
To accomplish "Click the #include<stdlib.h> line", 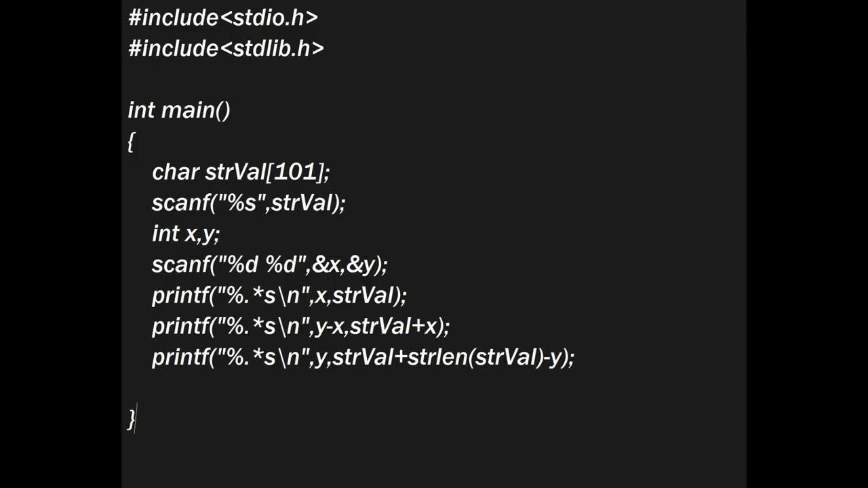I will click(226, 48).
